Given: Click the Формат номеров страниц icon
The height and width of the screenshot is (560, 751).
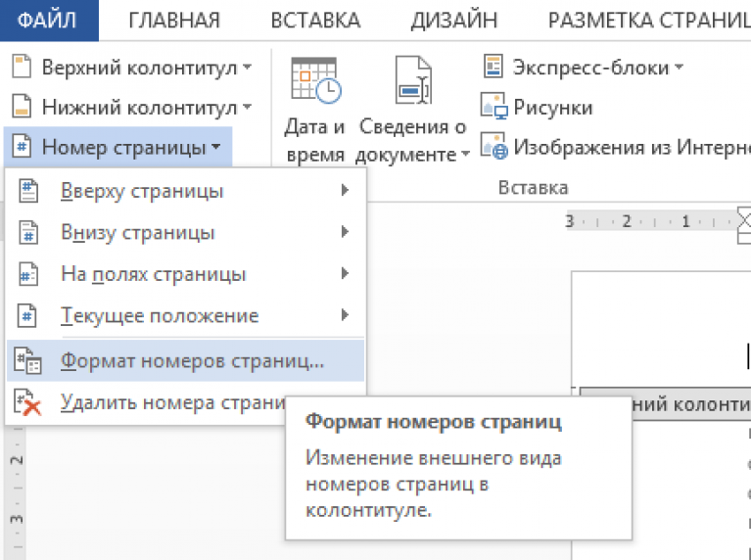Looking at the screenshot, I should coord(28,361).
